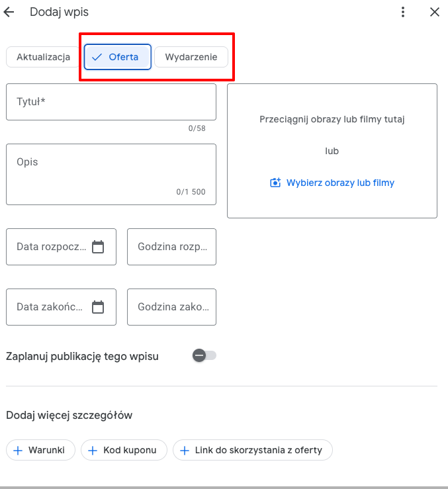Toggle Zaplanuj publikację tego wpisu switch
This screenshot has height=489, width=448.
(204, 355)
